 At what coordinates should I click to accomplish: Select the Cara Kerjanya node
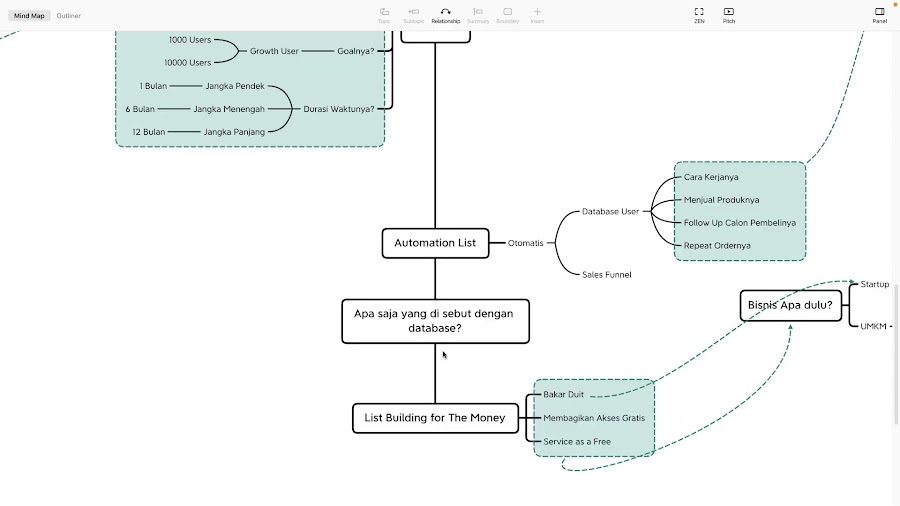tap(711, 177)
